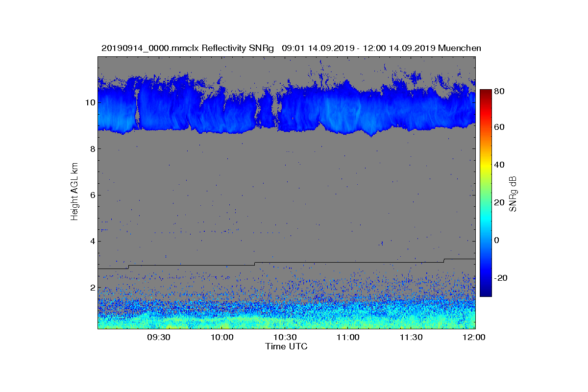
Task: Click the colorbar tick label -20
Action: pos(501,278)
